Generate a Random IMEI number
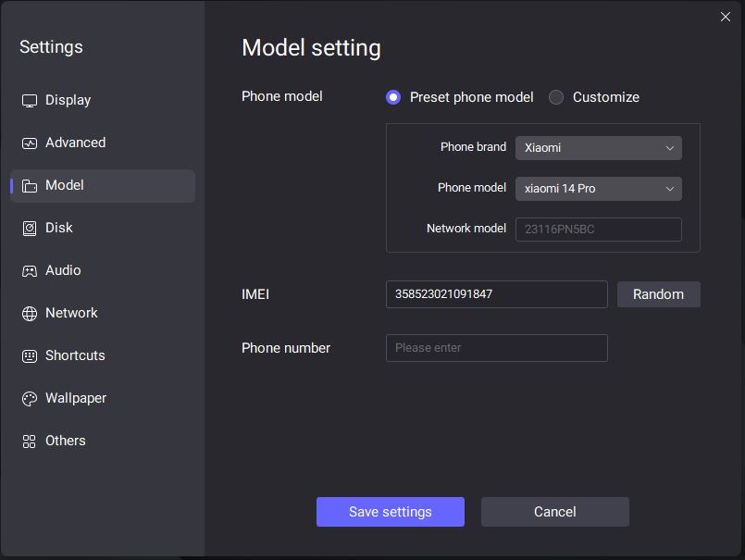Image resolution: width=745 pixels, height=560 pixels. 658,294
